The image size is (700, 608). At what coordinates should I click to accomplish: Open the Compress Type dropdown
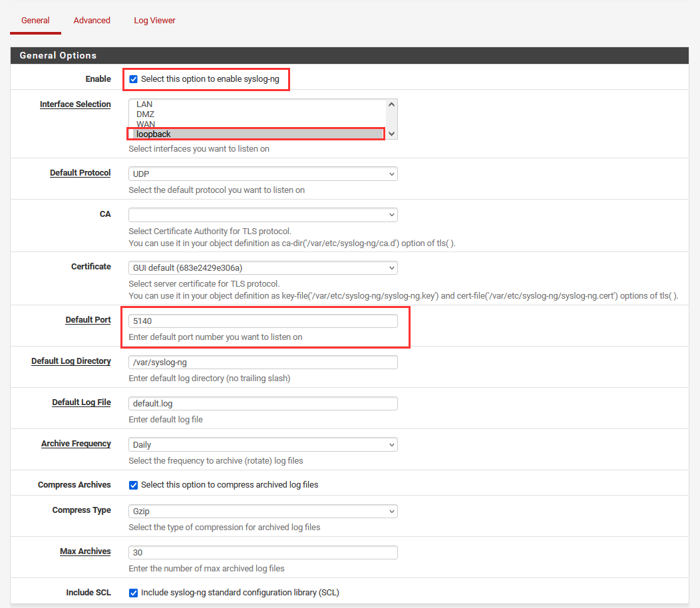coord(263,511)
